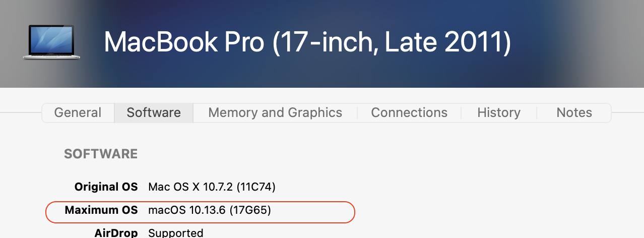Select the Original OS label
Image resolution: width=644 pixels, height=238 pixels.
click(106, 187)
